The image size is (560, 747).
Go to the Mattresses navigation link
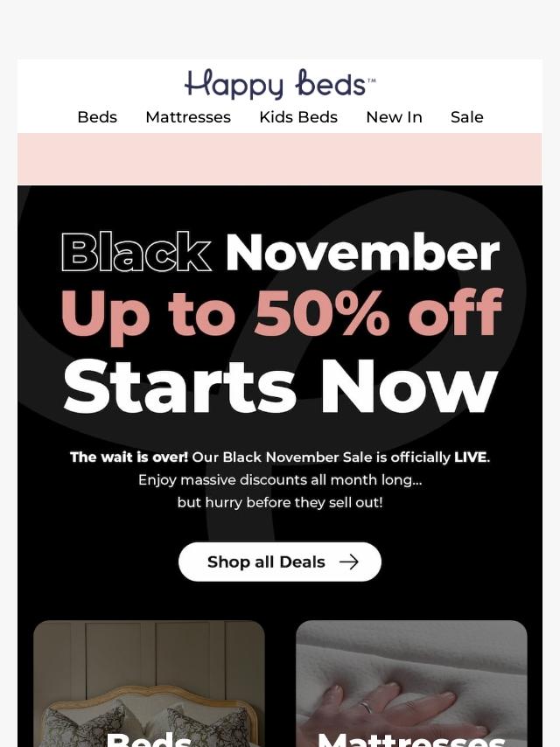pos(188,117)
